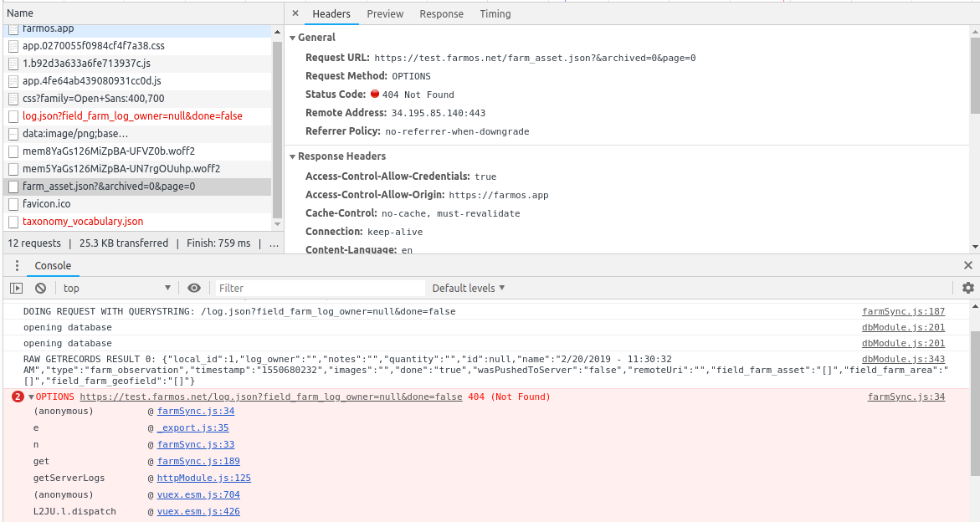980x522 pixels.
Task: Open the Response tab
Action: (x=441, y=14)
